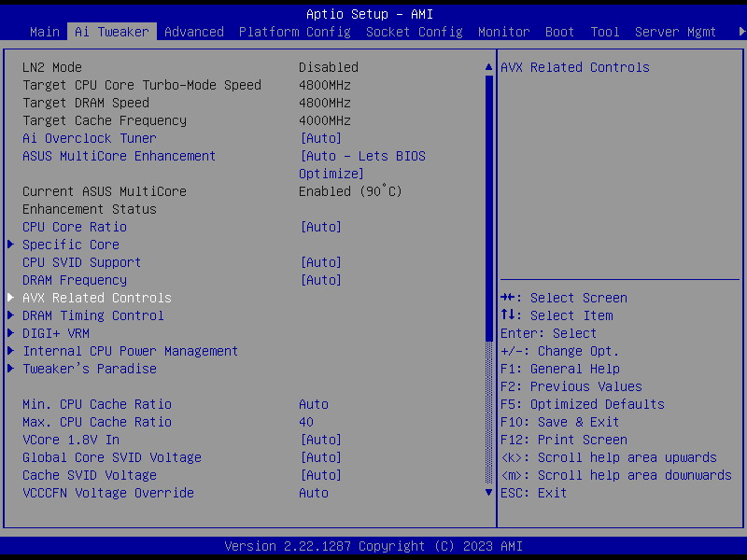The height and width of the screenshot is (560, 747).
Task: Open the Platform Config tab
Action: 295,32
